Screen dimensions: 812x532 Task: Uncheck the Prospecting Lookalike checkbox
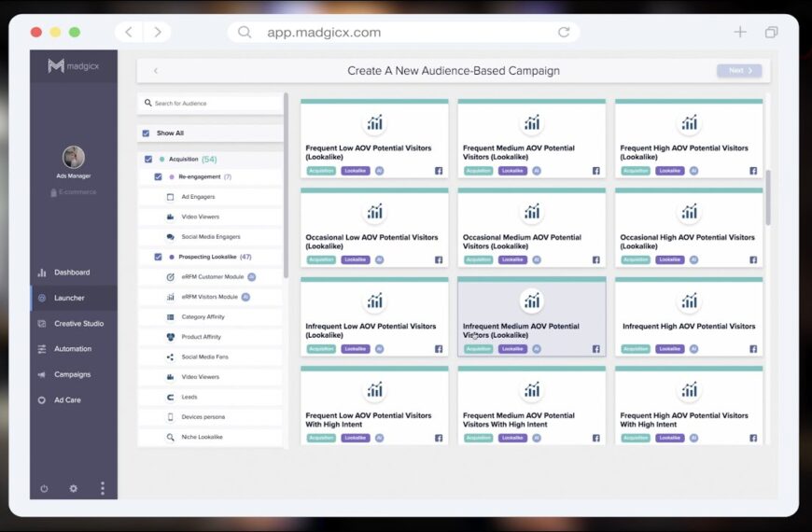(158, 257)
